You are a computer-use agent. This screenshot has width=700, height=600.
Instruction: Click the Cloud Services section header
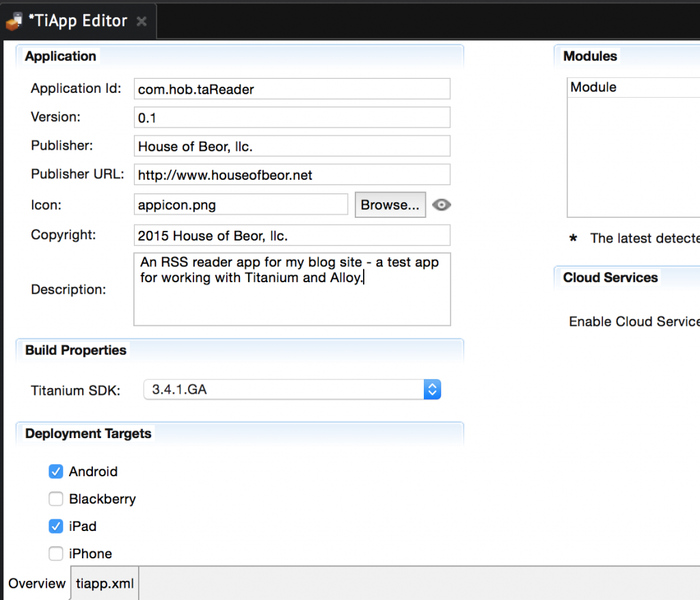coord(610,277)
